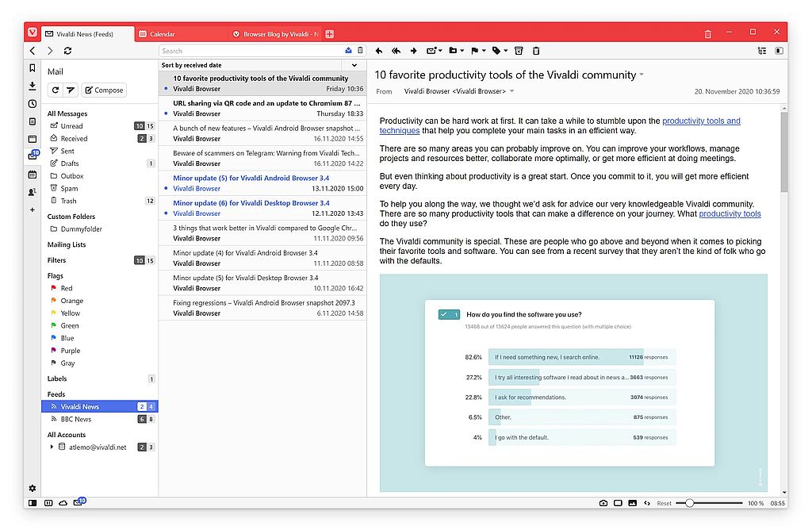
Task: Open the History panel clock icon
Action: (32, 104)
